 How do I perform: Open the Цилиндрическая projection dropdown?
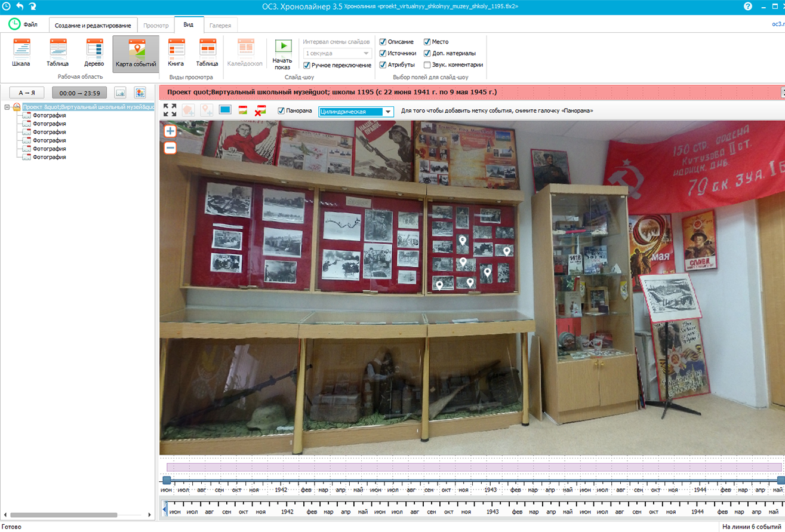[356, 112]
